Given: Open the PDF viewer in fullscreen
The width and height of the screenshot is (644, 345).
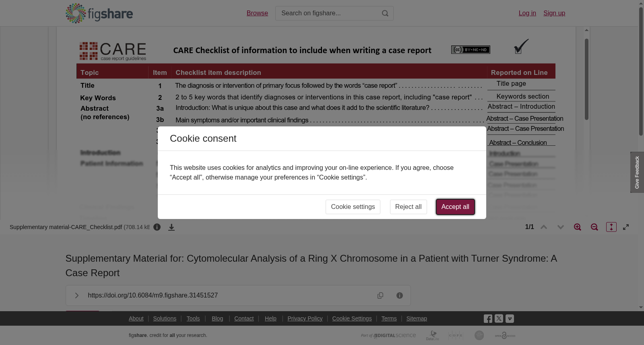Looking at the screenshot, I should coord(626,227).
